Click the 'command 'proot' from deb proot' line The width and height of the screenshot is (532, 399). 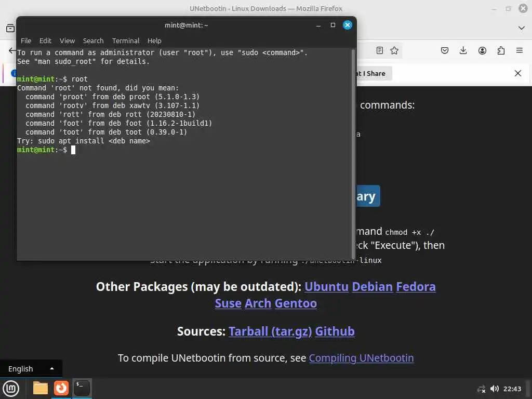[x=113, y=97]
